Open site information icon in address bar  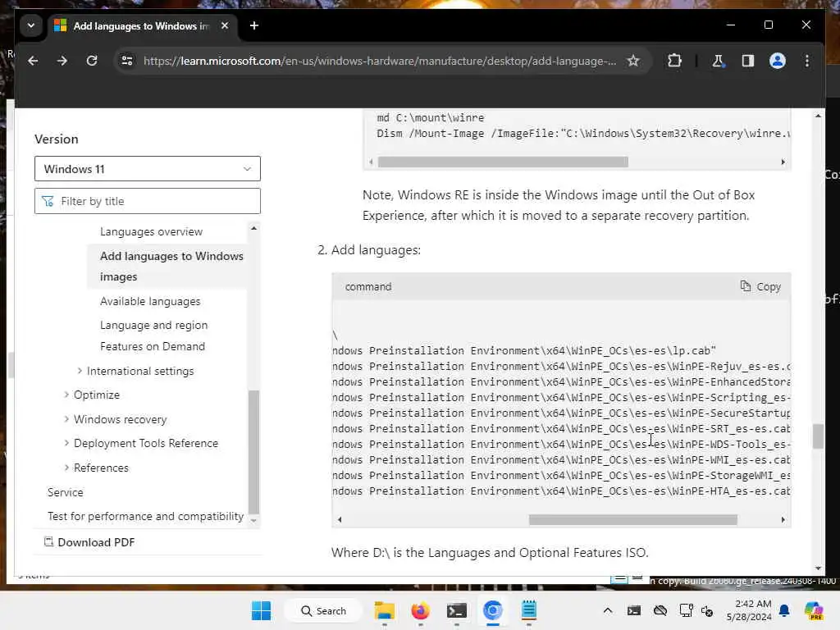click(x=127, y=61)
